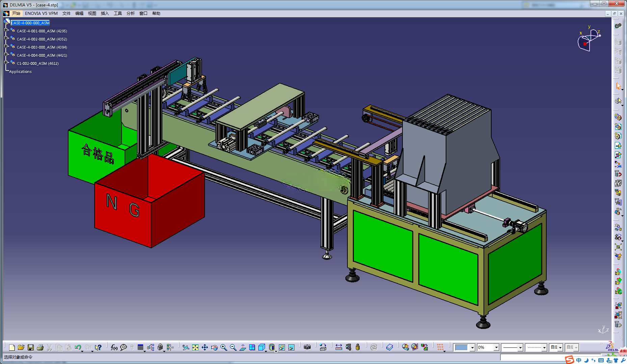Click the Save icon in bottom toolbar
627x364 pixels.
[x=31, y=347]
